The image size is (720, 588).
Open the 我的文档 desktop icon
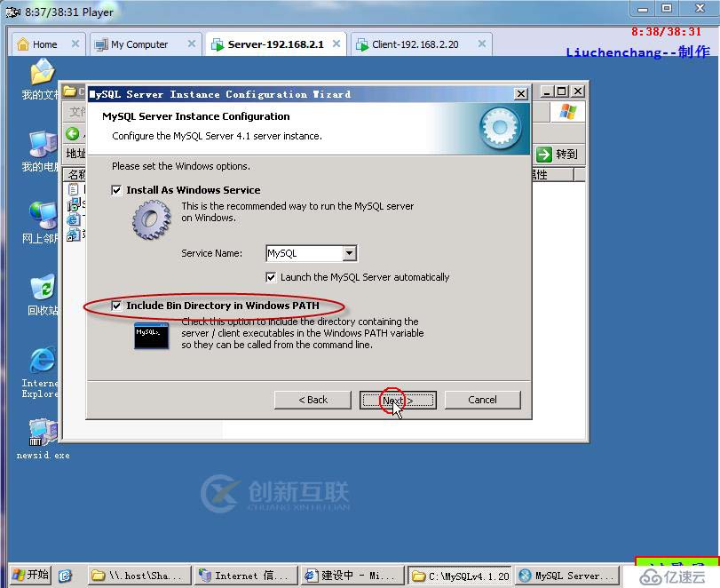[x=42, y=79]
